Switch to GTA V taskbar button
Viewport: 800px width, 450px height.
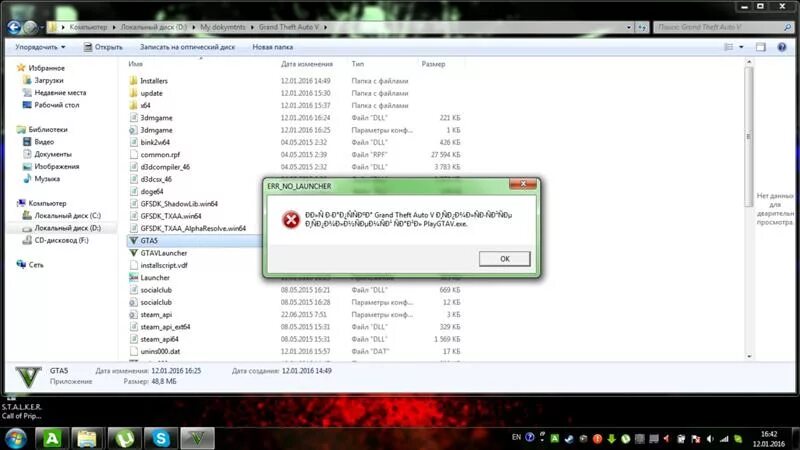(x=197, y=438)
